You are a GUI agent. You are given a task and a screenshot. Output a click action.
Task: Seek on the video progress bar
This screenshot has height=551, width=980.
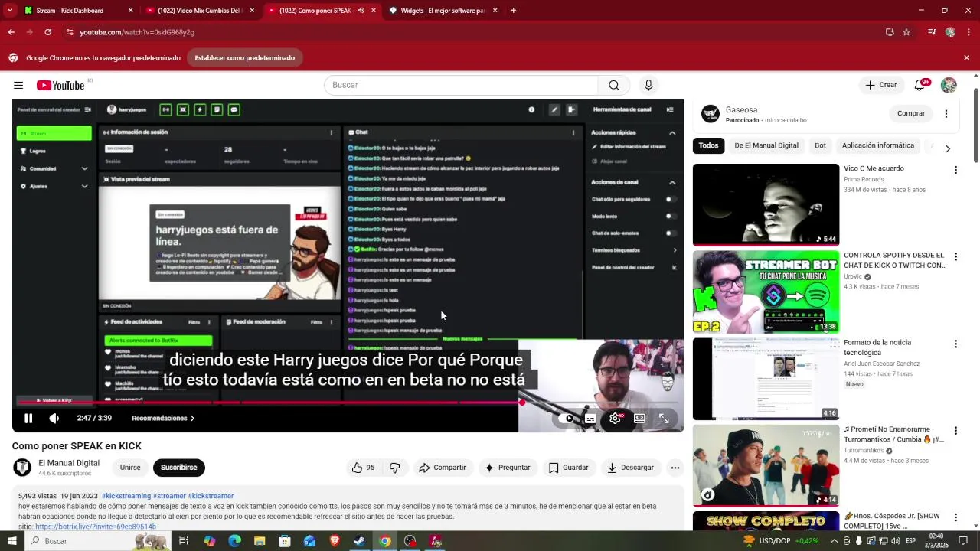coord(348,402)
